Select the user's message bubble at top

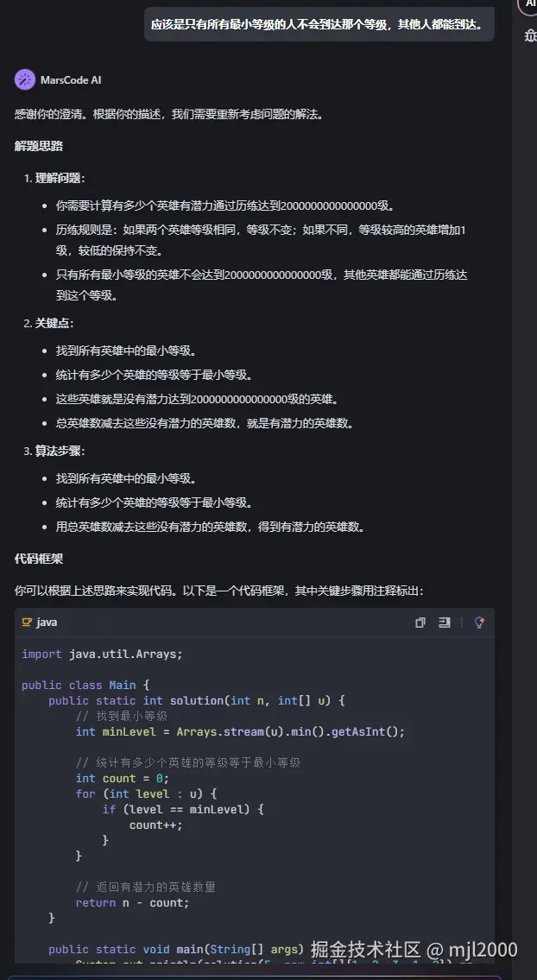[x=319, y=25]
